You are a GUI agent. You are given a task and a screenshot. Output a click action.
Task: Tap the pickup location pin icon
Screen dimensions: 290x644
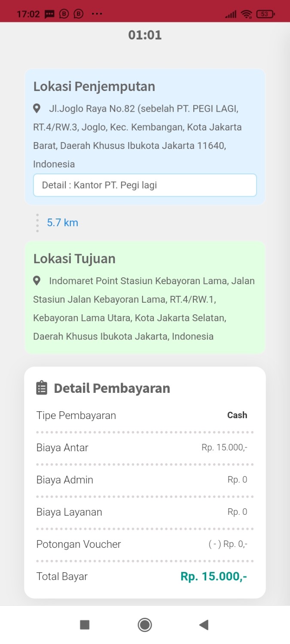pyautogui.click(x=37, y=108)
